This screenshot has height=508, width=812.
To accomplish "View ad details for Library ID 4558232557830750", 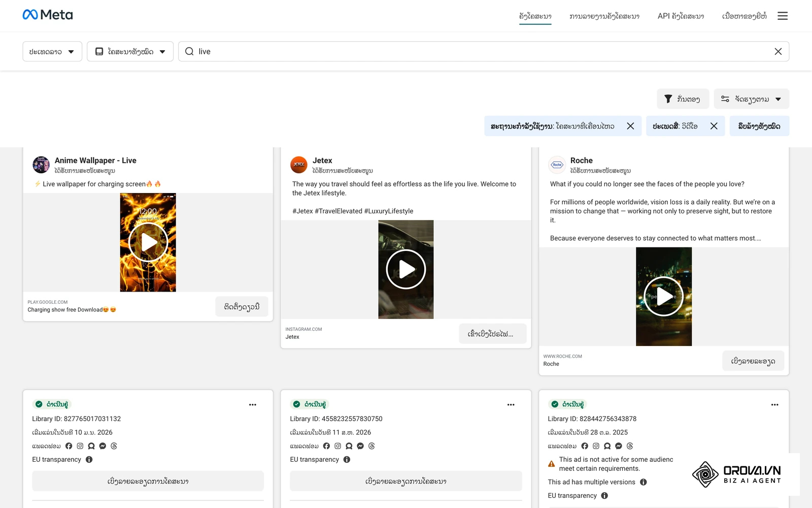I will (x=406, y=481).
